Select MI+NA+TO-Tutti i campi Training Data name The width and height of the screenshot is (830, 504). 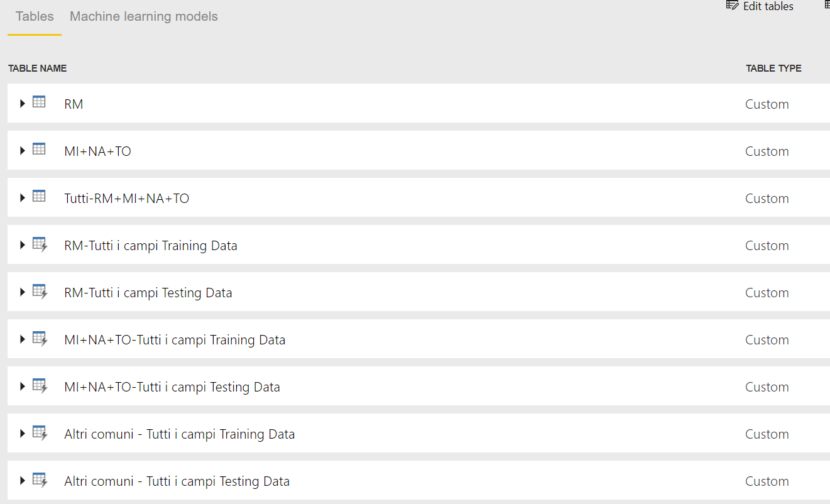coord(175,340)
